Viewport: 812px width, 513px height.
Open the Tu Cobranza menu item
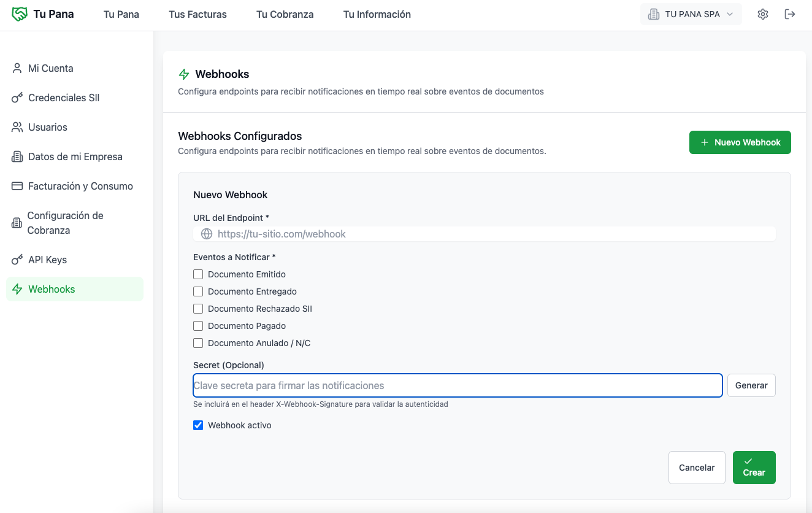285,14
